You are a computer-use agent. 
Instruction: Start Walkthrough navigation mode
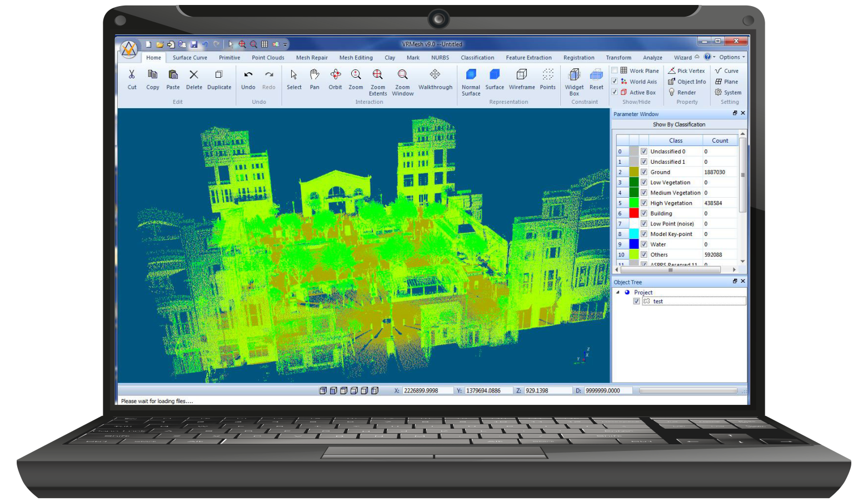(x=435, y=79)
